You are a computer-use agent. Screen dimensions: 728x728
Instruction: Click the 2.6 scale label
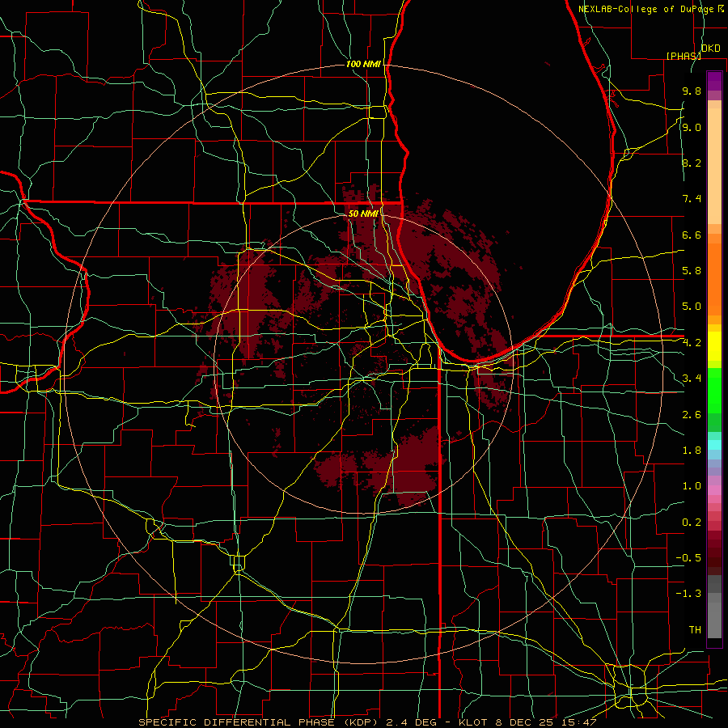point(692,415)
